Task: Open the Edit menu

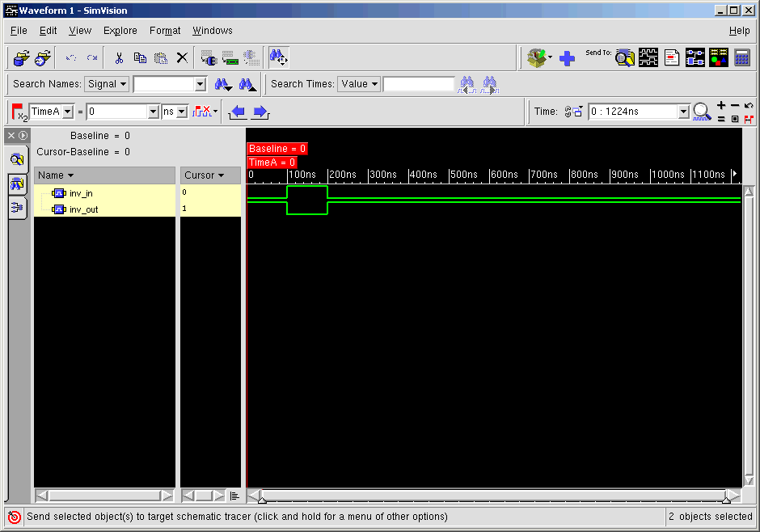Action: (48, 31)
